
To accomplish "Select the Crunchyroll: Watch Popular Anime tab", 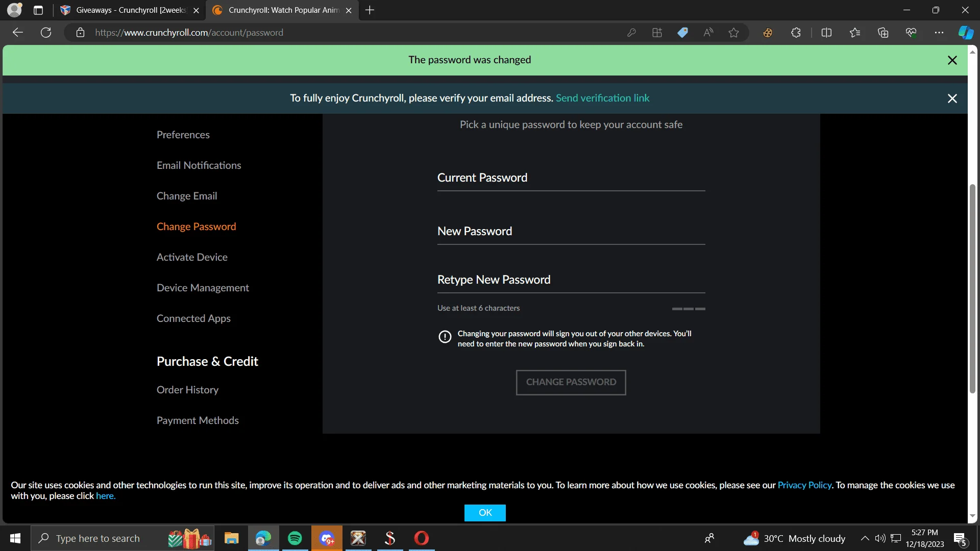I will [x=282, y=10].
